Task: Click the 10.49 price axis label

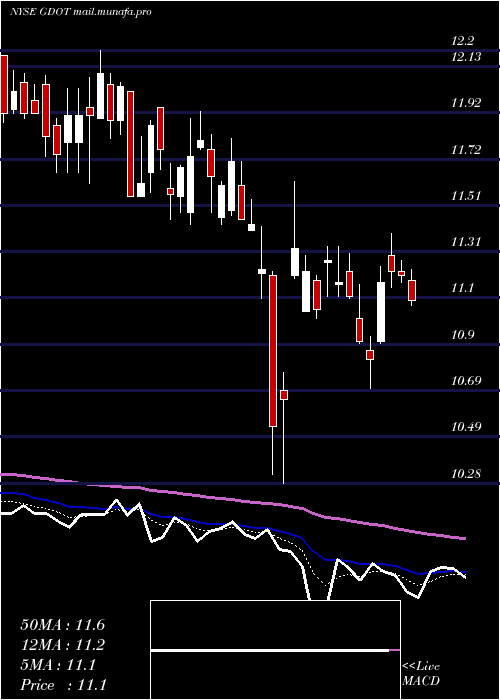Action: [466, 427]
